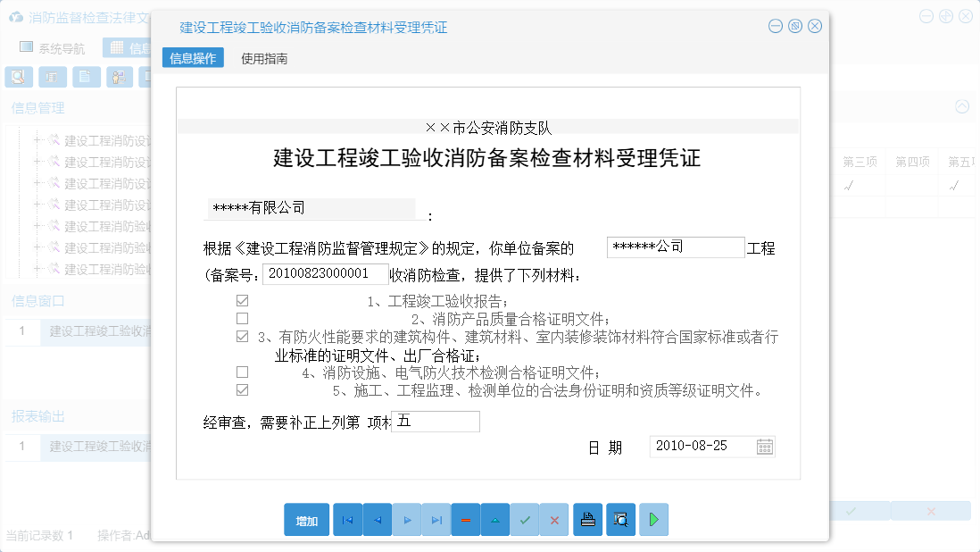Click the 增加 button
Image resolution: width=980 pixels, height=552 pixels.
click(305, 519)
